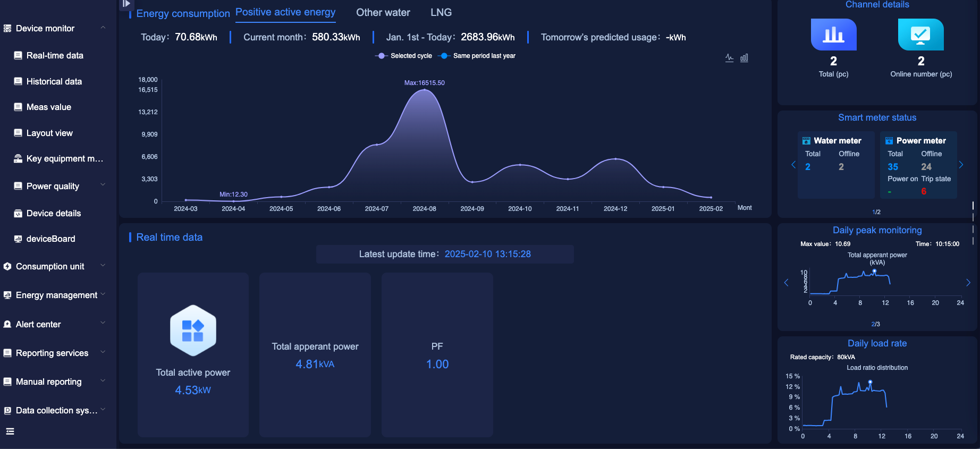Click the Total (pc) channel chart icon
The height and width of the screenshot is (449, 980).
pyautogui.click(x=833, y=35)
